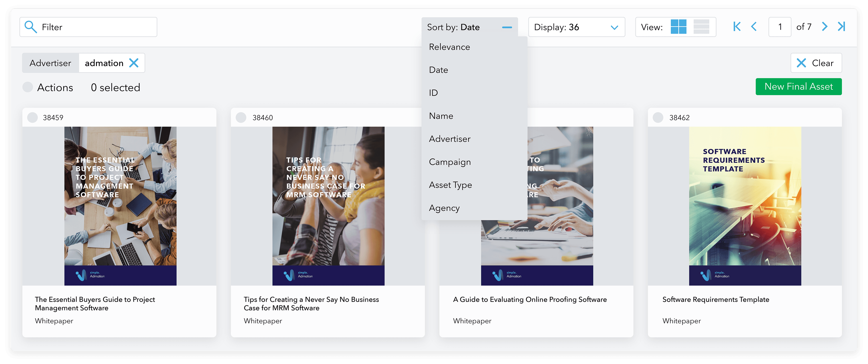Switch to list view layout
Screen dimensions: 868x364
[x=701, y=27]
